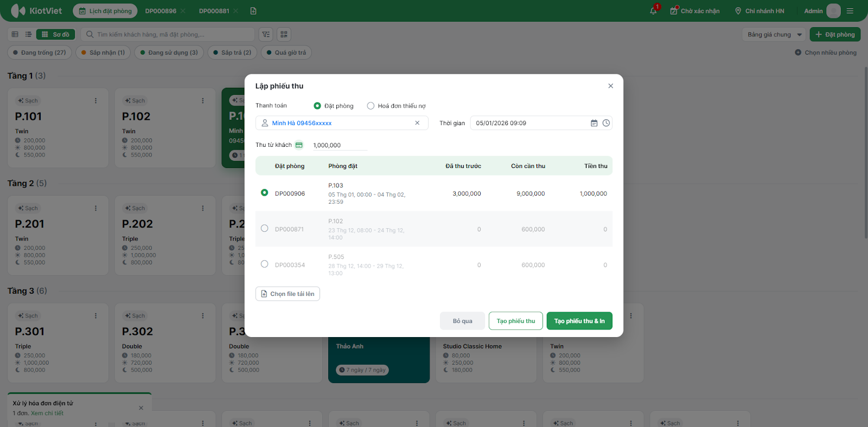Click Chọn file tải lên button
This screenshot has height=427, width=868.
pyautogui.click(x=288, y=294)
